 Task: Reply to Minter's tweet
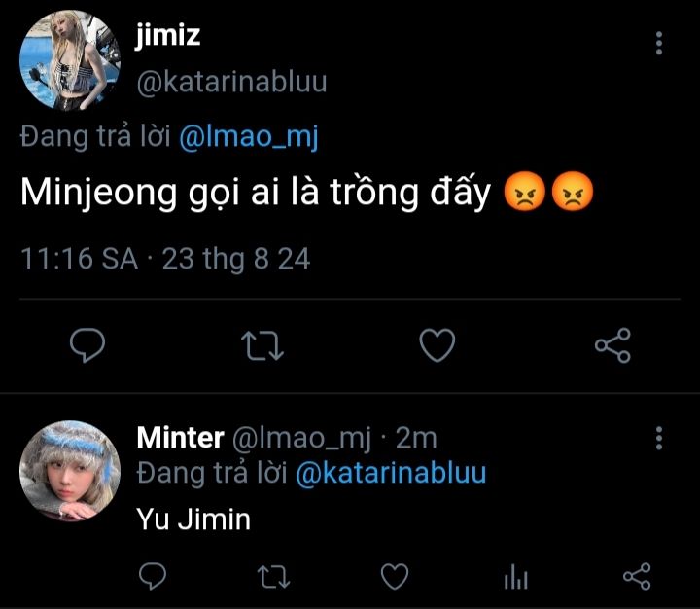(x=154, y=577)
